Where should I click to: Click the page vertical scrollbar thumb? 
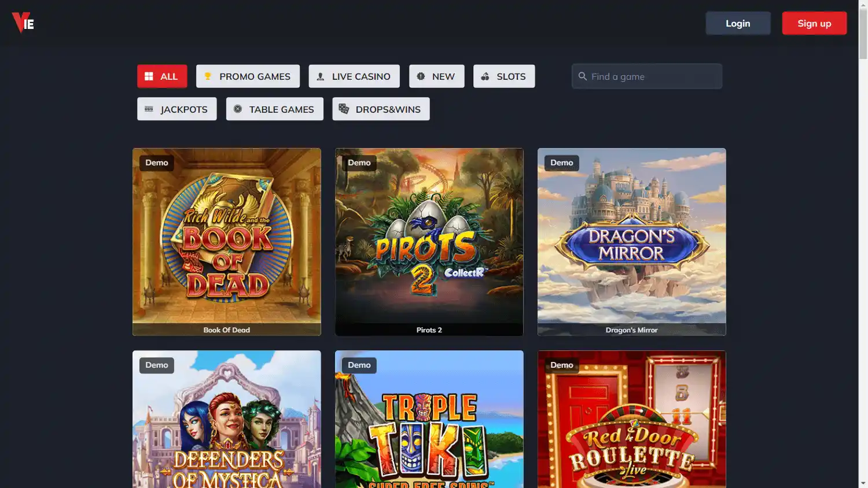click(863, 34)
